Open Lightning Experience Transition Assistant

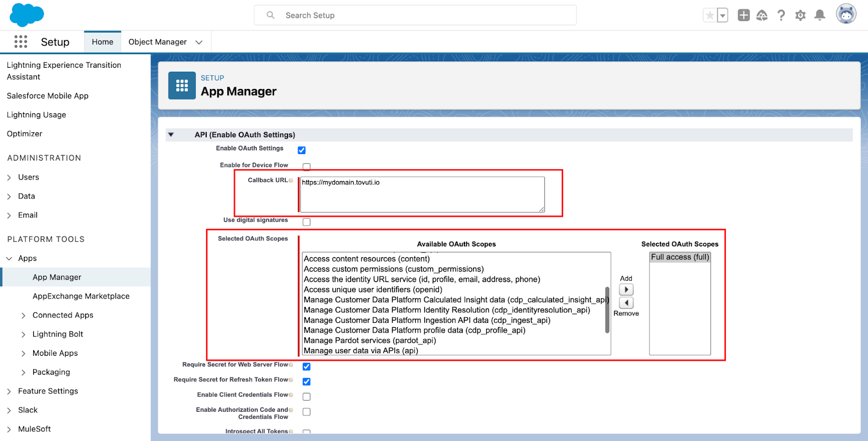(64, 71)
